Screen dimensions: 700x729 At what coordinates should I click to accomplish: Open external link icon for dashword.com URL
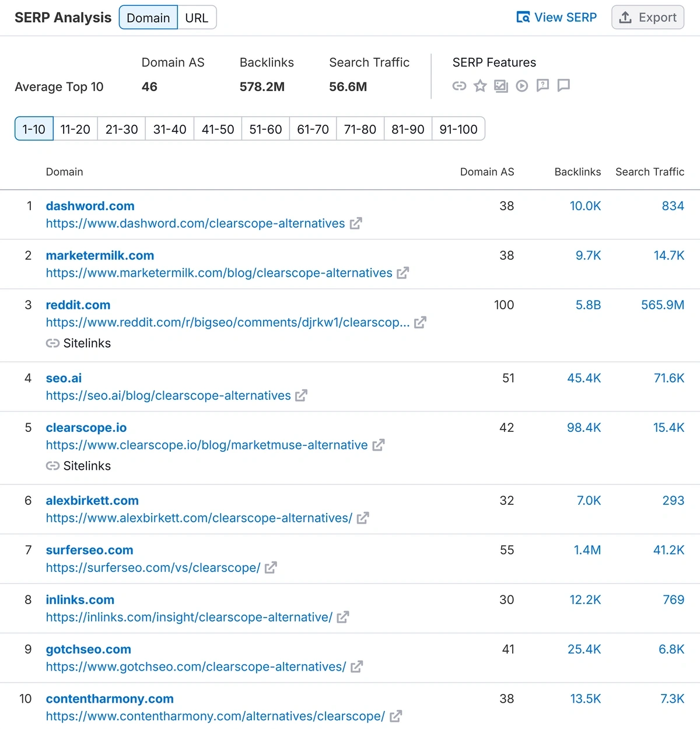point(356,224)
